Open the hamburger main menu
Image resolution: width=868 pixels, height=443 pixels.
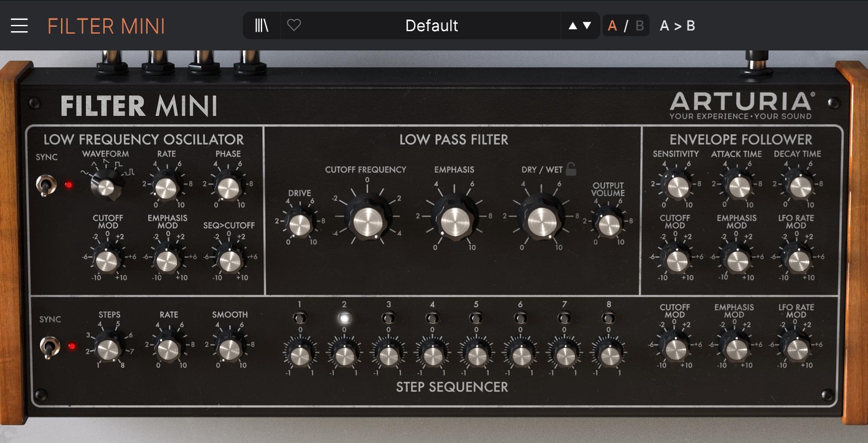pyautogui.click(x=19, y=26)
